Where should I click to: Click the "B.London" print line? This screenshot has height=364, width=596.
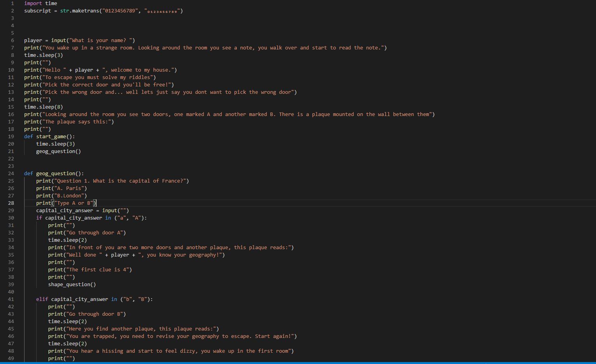pos(62,196)
